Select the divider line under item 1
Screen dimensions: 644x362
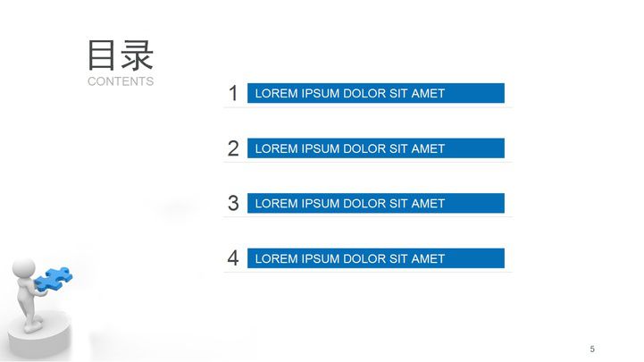coord(368,107)
